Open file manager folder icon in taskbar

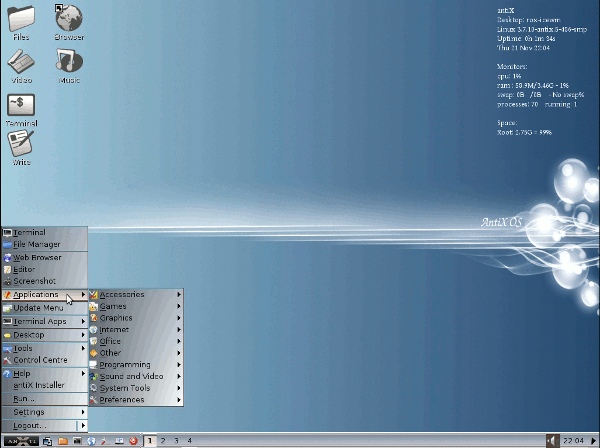(62, 441)
